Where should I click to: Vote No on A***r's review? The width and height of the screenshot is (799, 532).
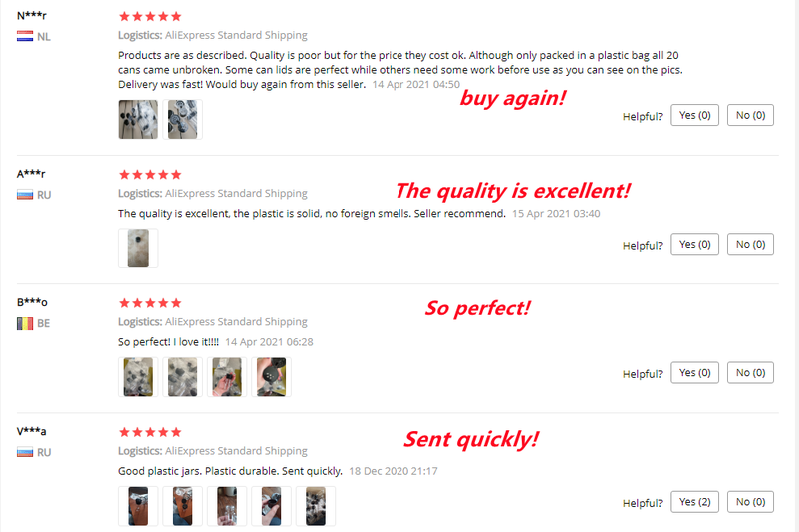[750, 244]
